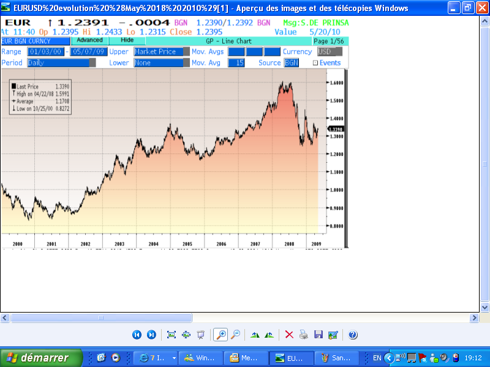This screenshot has height=367, width=490.
Task: Rotate the image counterclockwise
Action: click(x=269, y=334)
